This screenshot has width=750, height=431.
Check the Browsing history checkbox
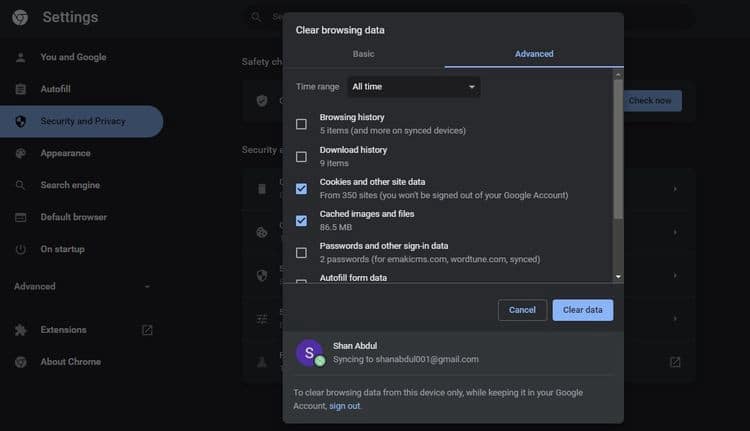[301, 124]
